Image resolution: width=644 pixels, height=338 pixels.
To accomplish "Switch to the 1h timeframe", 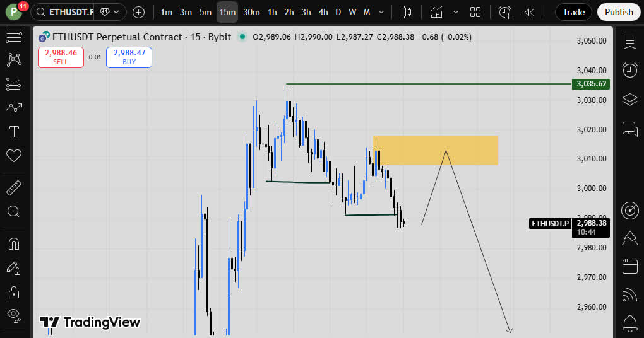I will pos(272,12).
